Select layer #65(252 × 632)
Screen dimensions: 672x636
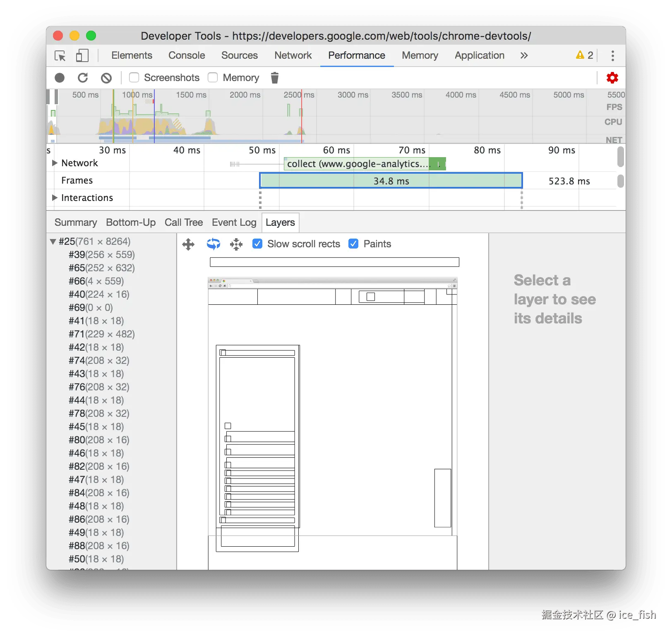[x=102, y=268]
